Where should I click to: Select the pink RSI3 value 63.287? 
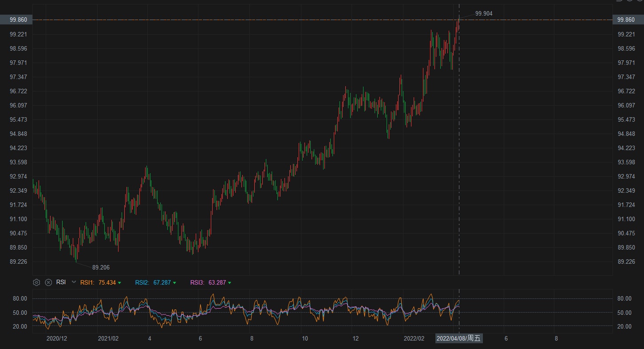217,282
